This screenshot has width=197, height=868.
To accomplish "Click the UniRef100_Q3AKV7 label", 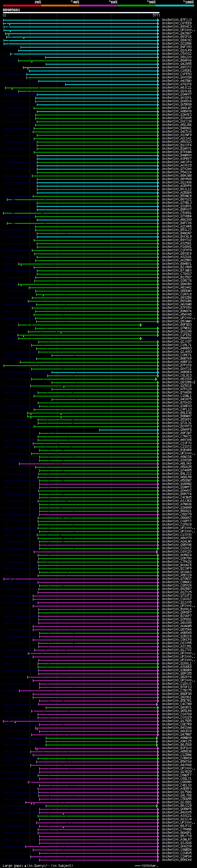I will [177, 94].
